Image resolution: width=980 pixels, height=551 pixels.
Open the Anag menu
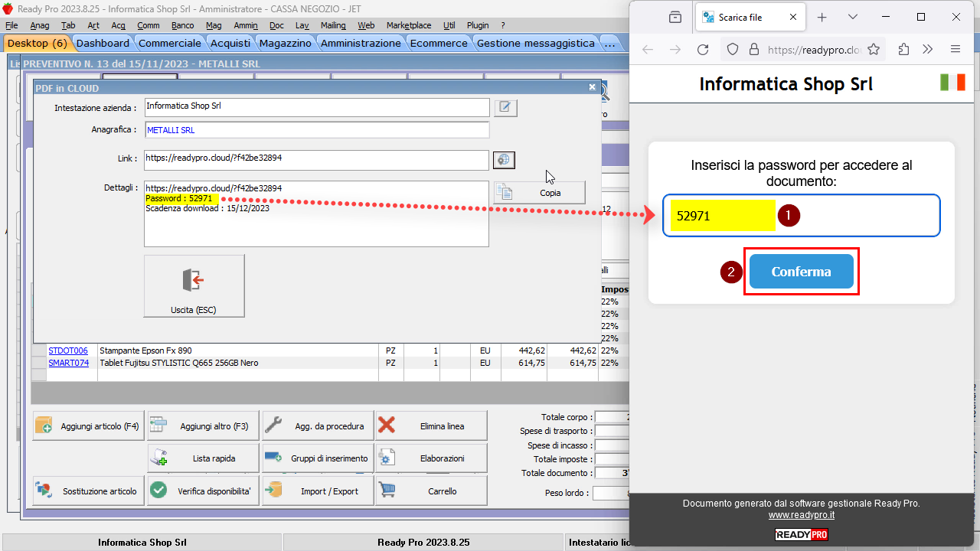40,25
